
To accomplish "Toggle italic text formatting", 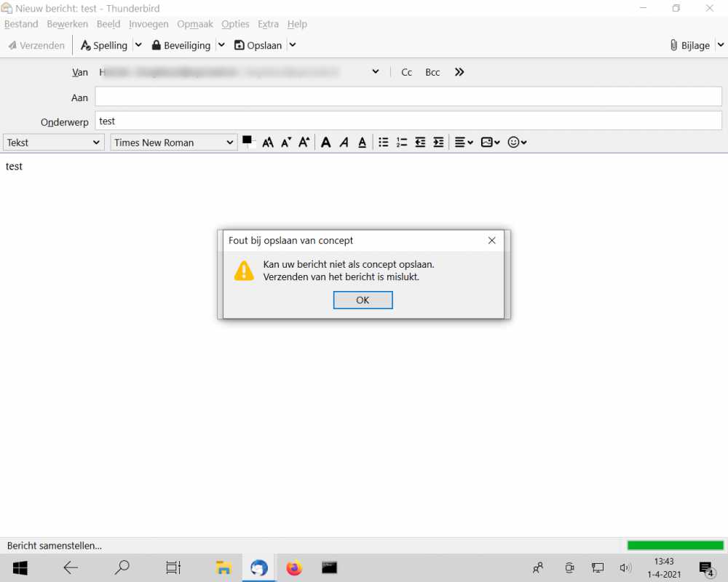I will click(x=344, y=143).
